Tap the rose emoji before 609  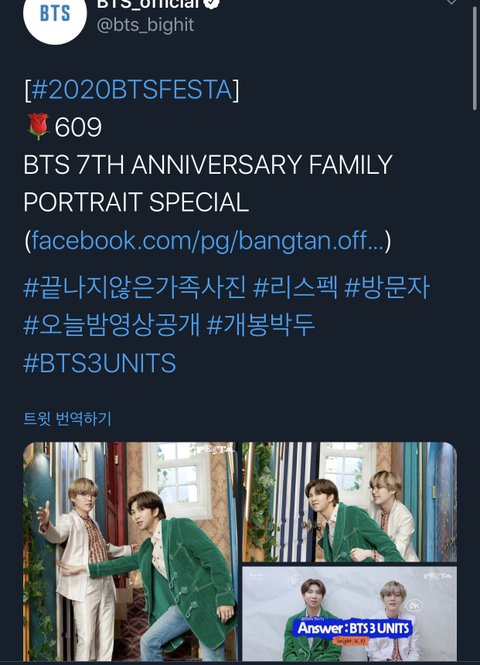(x=39, y=126)
